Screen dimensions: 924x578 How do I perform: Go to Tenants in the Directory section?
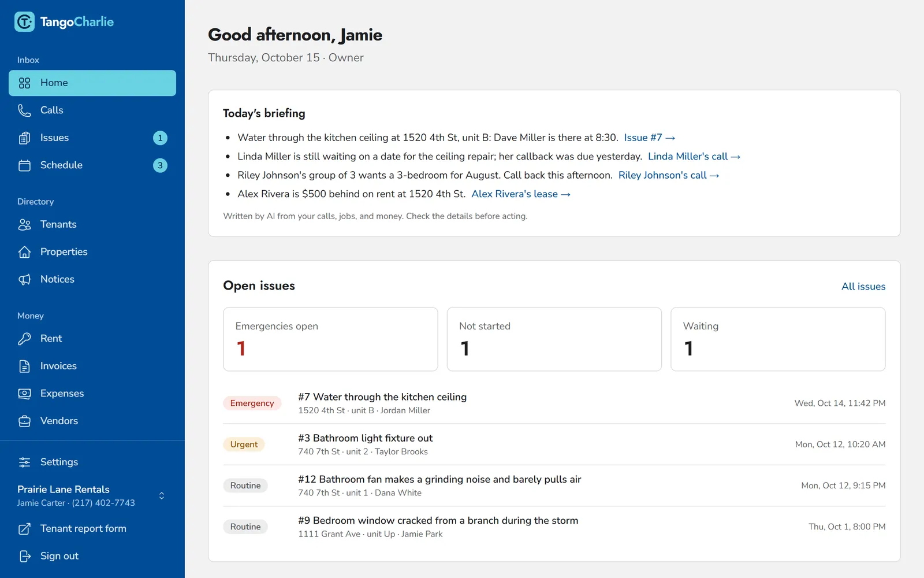[x=92, y=225]
